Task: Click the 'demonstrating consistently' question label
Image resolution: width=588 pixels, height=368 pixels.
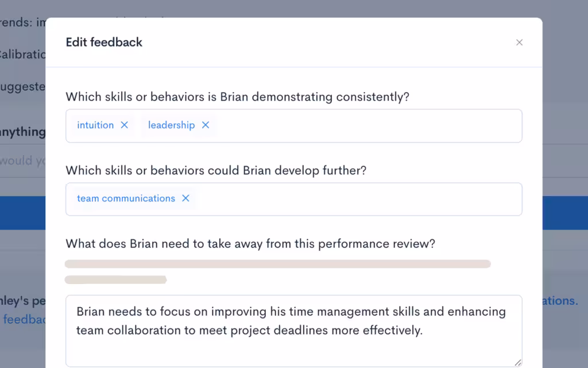Action: coord(237,97)
